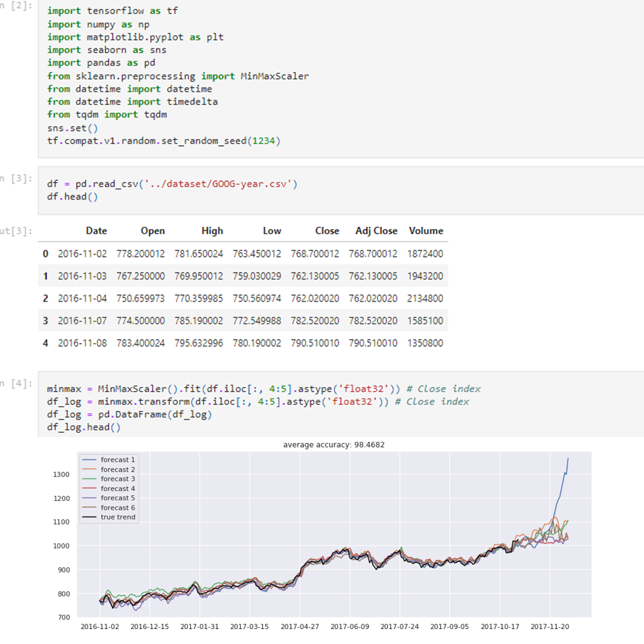Screen dimensions: 644x644
Task: Click the In [4] cell prompt
Action: (x=16, y=383)
